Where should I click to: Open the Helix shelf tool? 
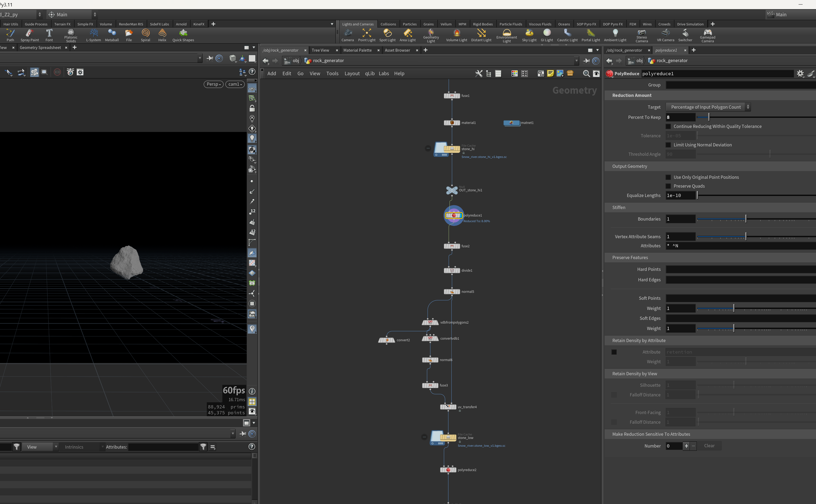[x=162, y=35]
